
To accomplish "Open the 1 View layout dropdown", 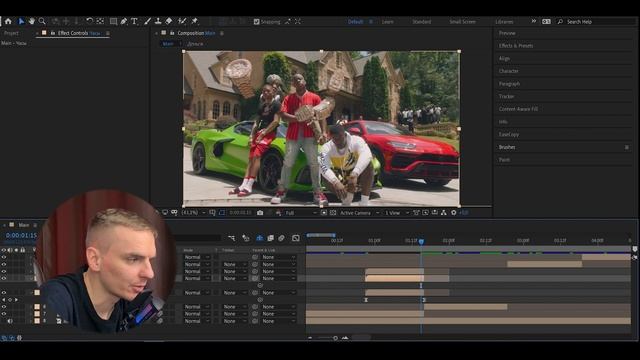I will pyautogui.click(x=397, y=213).
